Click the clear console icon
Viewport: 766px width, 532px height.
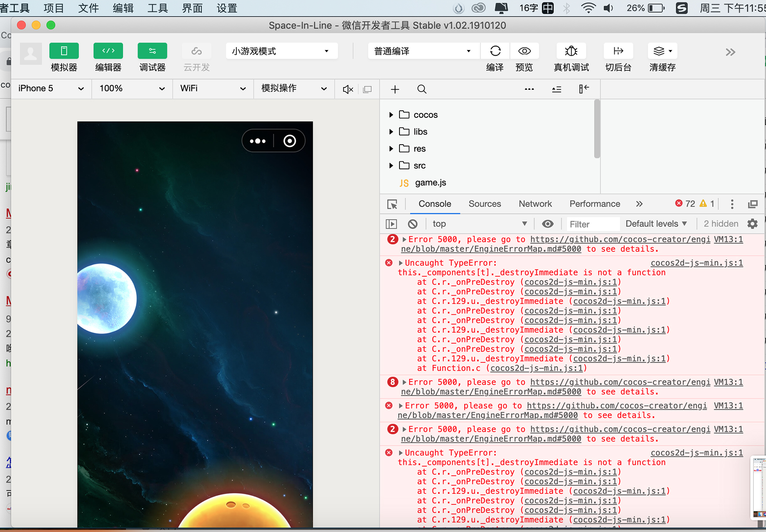[412, 224]
